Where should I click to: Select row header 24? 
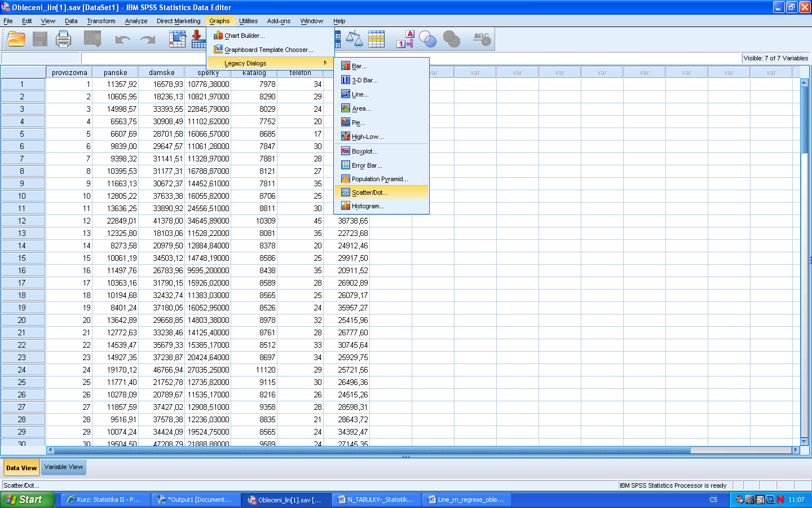pyautogui.click(x=22, y=370)
